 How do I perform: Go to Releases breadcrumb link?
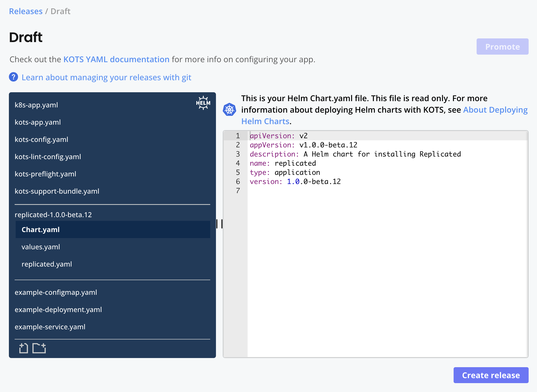point(26,11)
